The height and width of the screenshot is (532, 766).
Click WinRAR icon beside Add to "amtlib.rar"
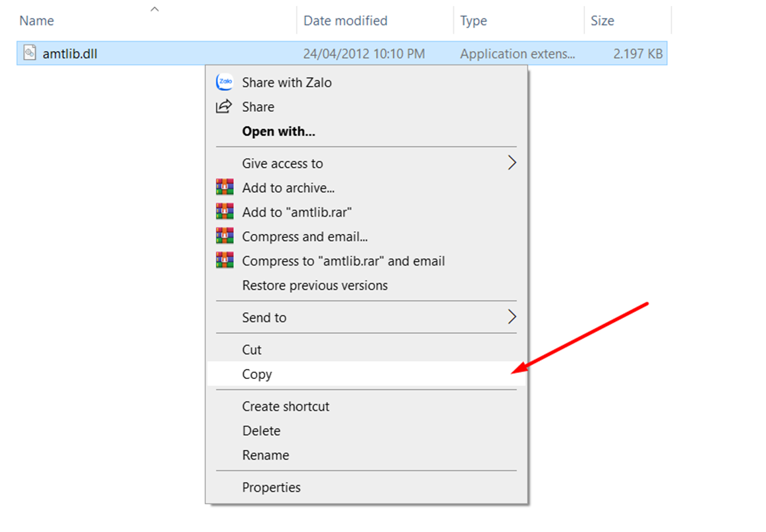(225, 211)
